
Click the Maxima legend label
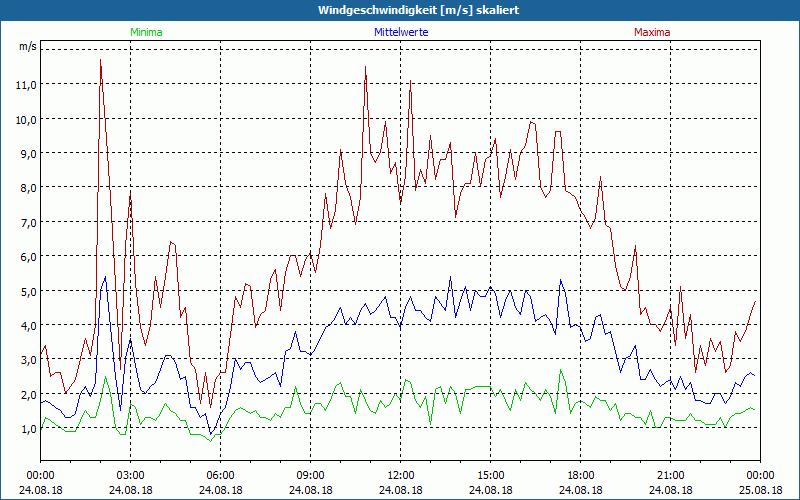click(652, 32)
